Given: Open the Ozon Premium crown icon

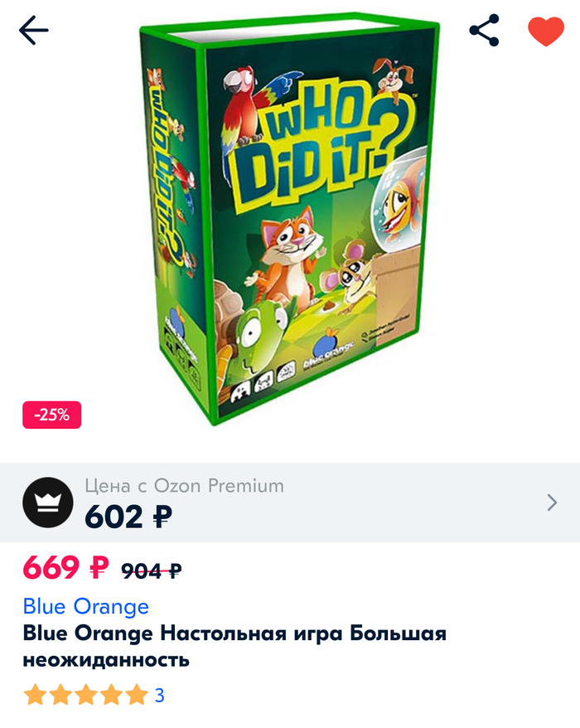Looking at the screenshot, I should pos(48,502).
